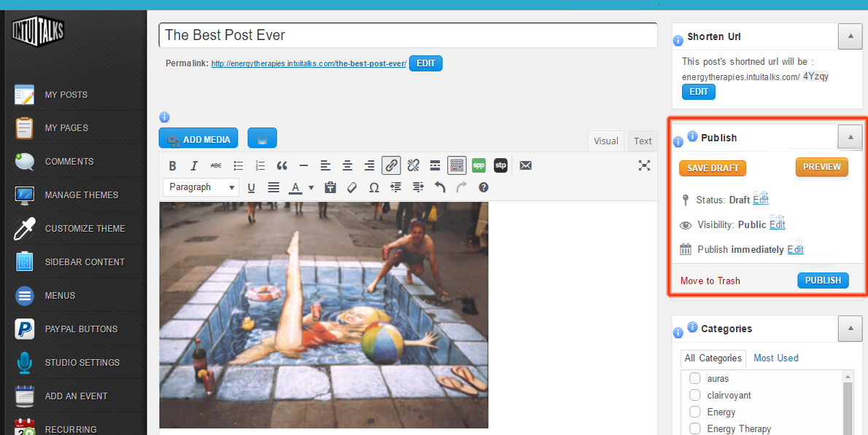868x435 pixels.
Task: Select the Most Used categories tab
Action: (775, 358)
